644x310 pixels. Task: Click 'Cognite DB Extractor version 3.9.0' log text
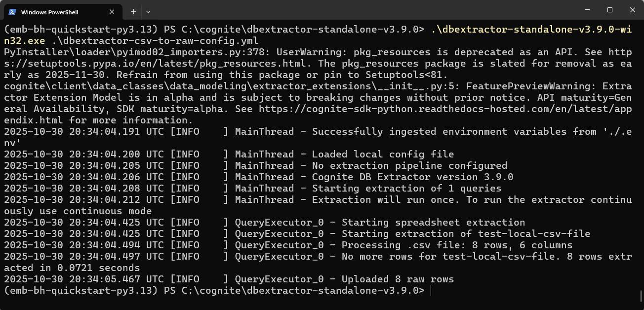[x=413, y=177]
